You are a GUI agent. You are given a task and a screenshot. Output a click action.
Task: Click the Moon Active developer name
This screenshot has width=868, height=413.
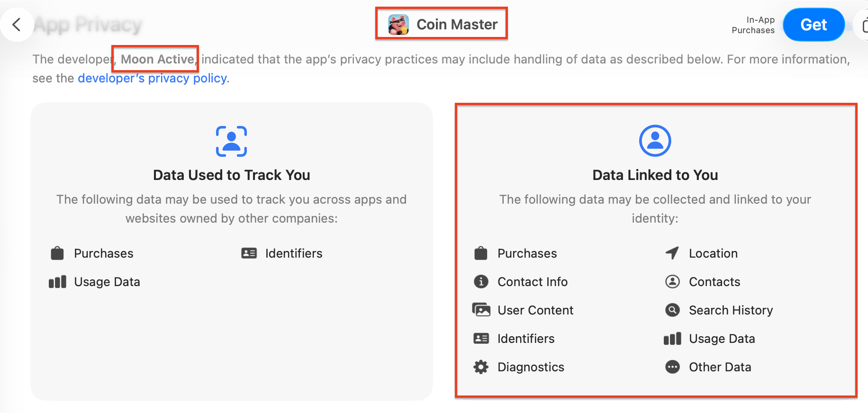[157, 59]
